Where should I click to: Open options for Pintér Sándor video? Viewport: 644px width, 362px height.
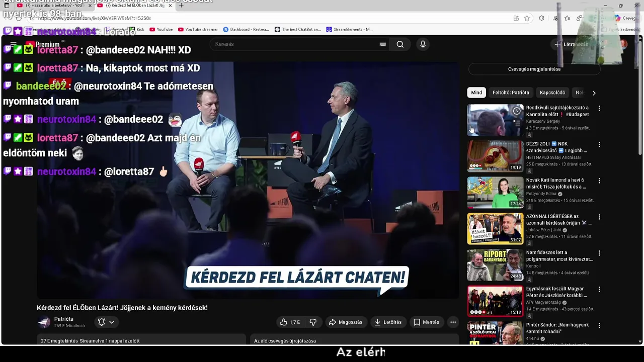click(x=599, y=325)
